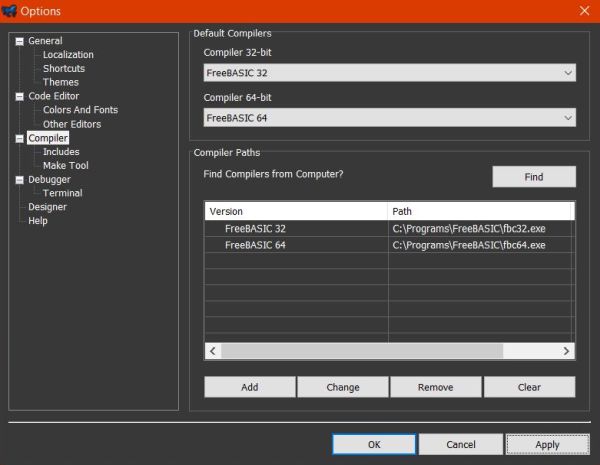Sort by the Path column header
Viewport: 600px width, 465px height.
[479, 211]
